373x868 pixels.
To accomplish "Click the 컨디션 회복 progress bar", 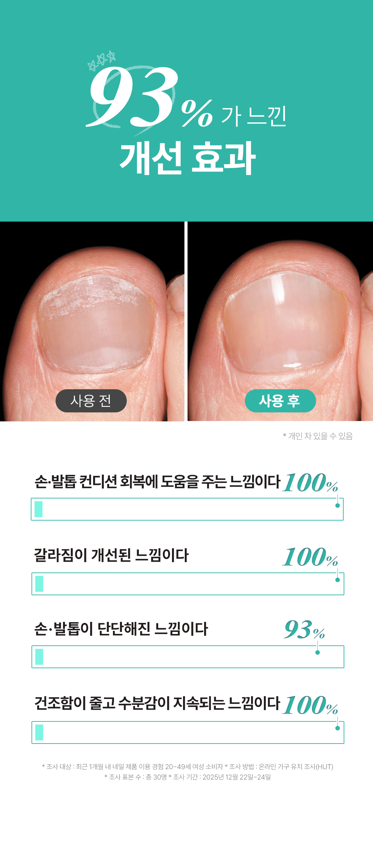I will [x=187, y=509].
